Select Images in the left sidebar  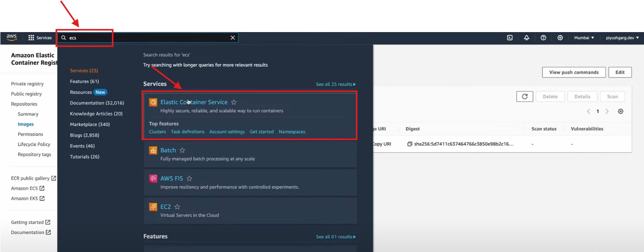point(26,124)
